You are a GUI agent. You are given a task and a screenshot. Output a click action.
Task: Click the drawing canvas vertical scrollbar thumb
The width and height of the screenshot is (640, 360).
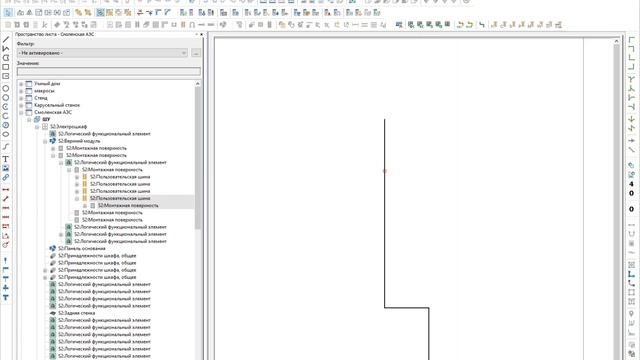coord(616,202)
